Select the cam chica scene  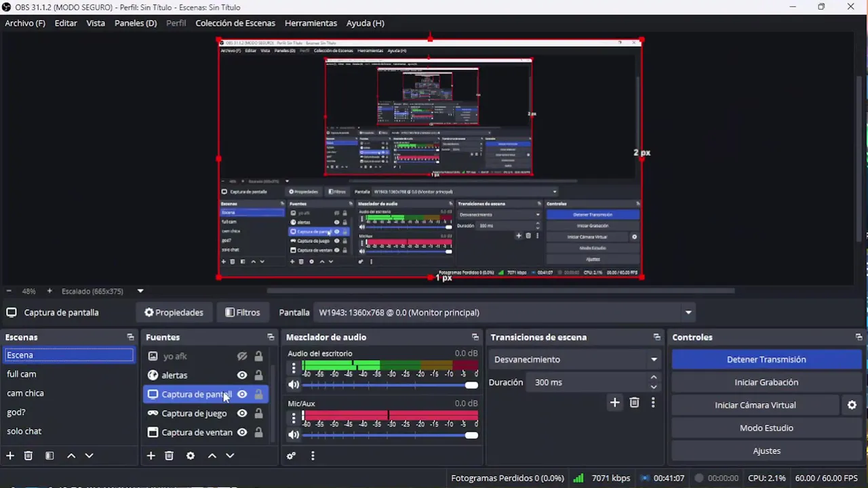tap(68, 393)
